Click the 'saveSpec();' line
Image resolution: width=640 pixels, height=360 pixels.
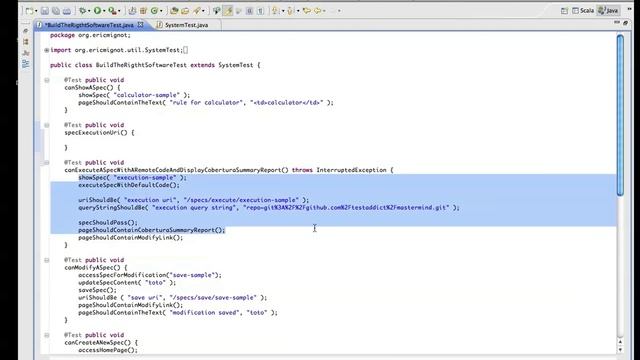pyautogui.click(x=97, y=290)
